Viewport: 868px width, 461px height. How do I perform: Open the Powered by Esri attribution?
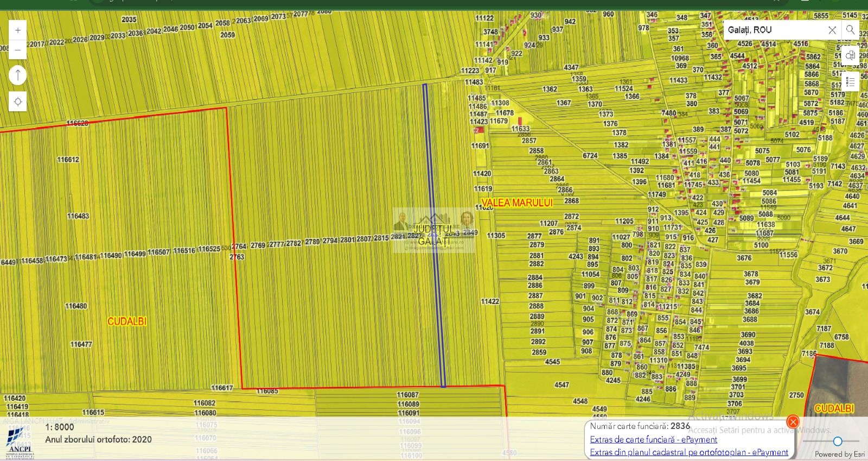click(x=839, y=454)
